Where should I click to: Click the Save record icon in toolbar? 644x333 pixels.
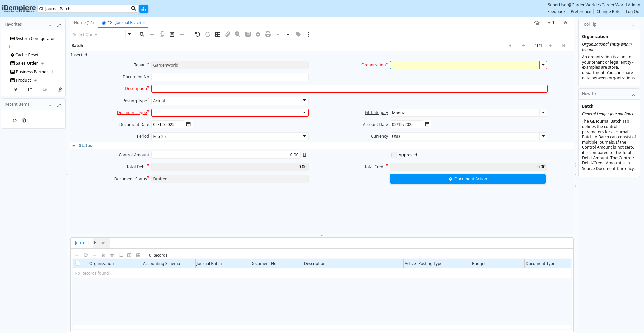click(x=172, y=34)
